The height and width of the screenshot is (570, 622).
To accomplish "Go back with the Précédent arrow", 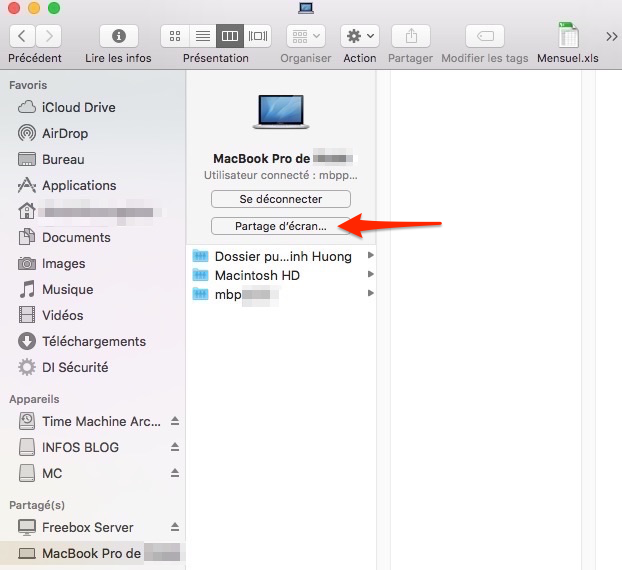I will (22, 36).
